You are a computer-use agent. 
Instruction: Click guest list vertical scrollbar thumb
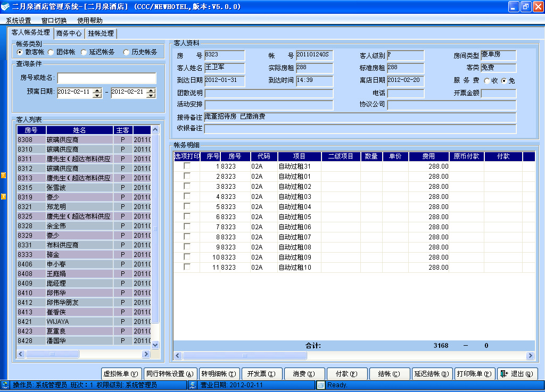pos(155,229)
